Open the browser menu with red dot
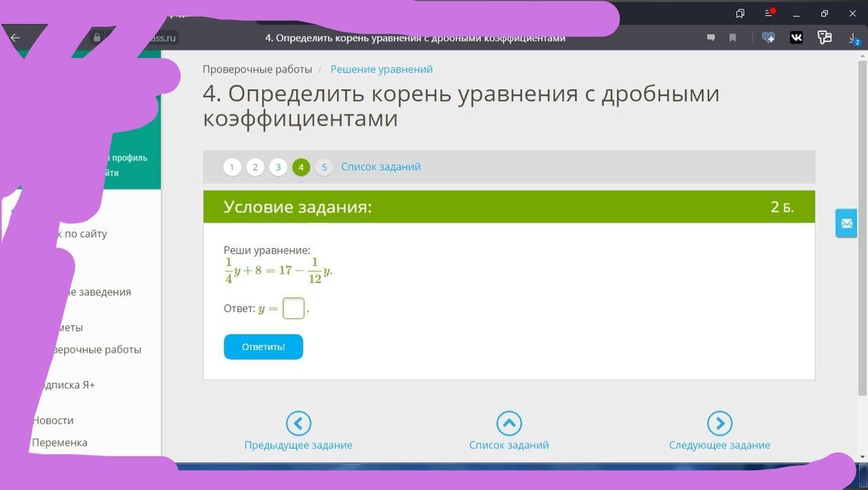 [x=769, y=13]
